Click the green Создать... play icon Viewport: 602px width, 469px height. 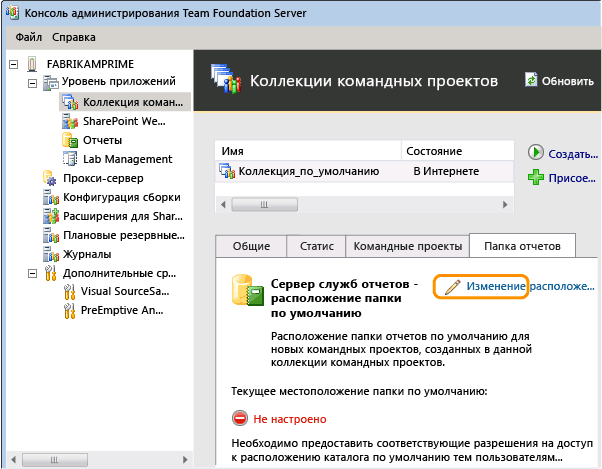point(536,152)
